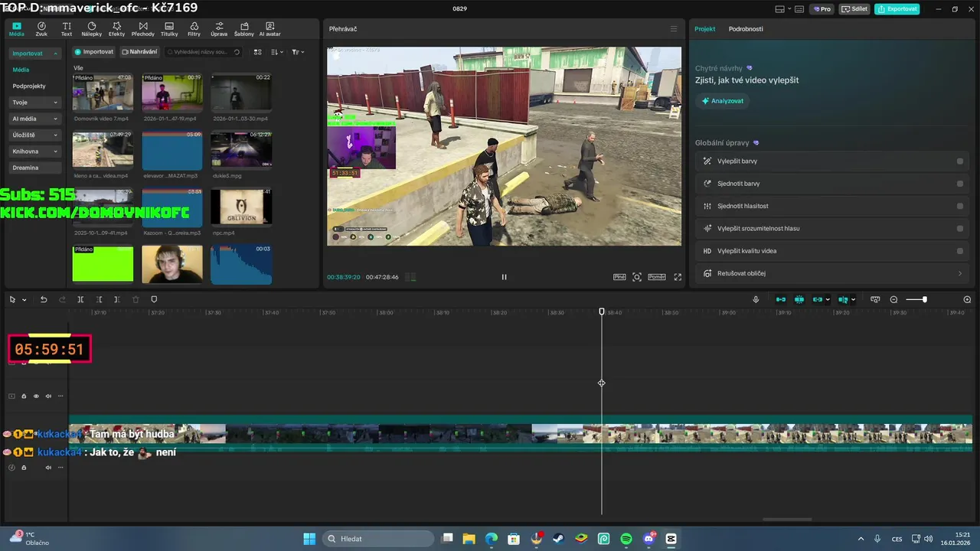Screen dimensions: 980x551
Task: Toggle main track magnet in timeline toolbar
Action: click(781, 299)
